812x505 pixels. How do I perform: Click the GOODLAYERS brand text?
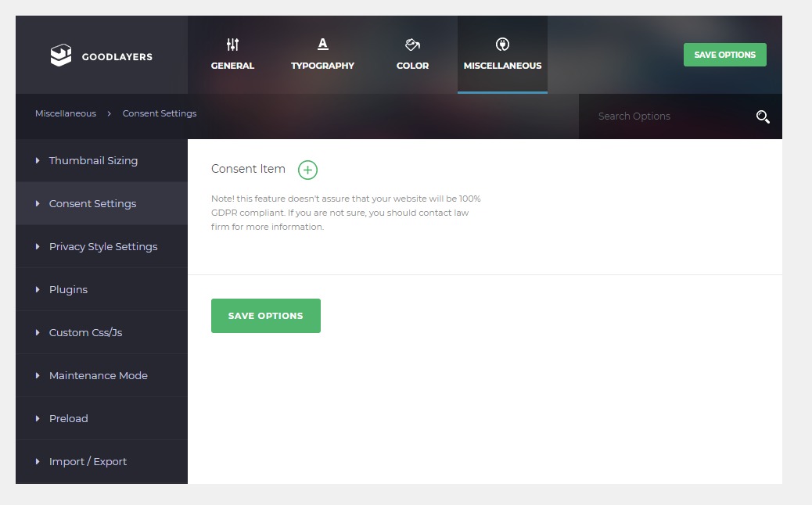[117, 57]
